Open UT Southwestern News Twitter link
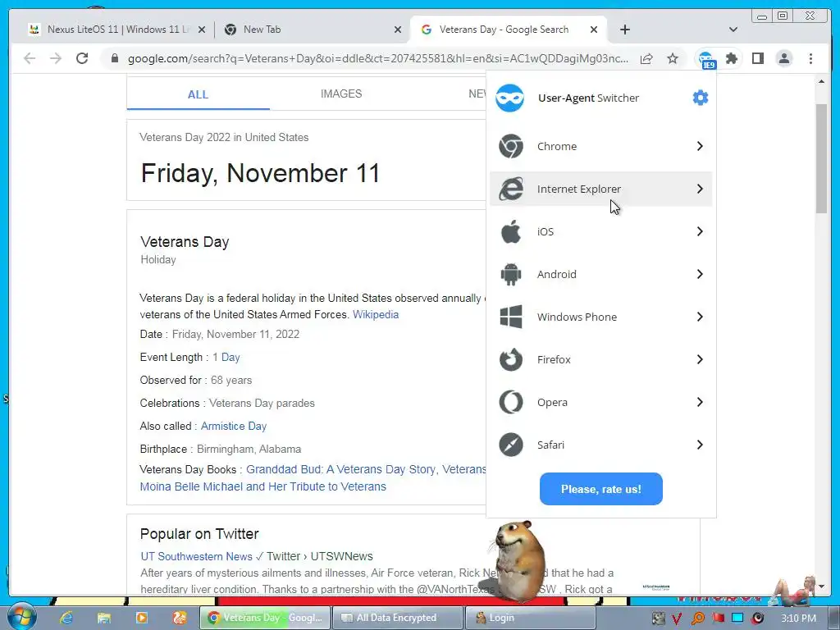This screenshot has width=840, height=630. click(x=197, y=556)
